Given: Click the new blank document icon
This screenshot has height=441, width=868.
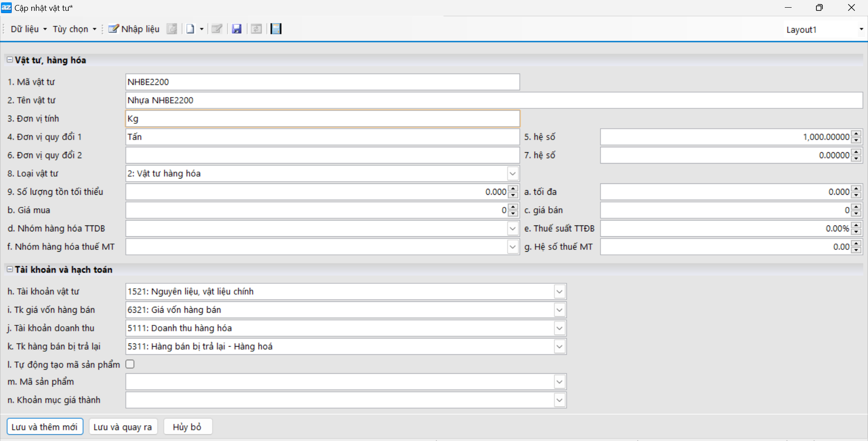Looking at the screenshot, I should point(190,29).
